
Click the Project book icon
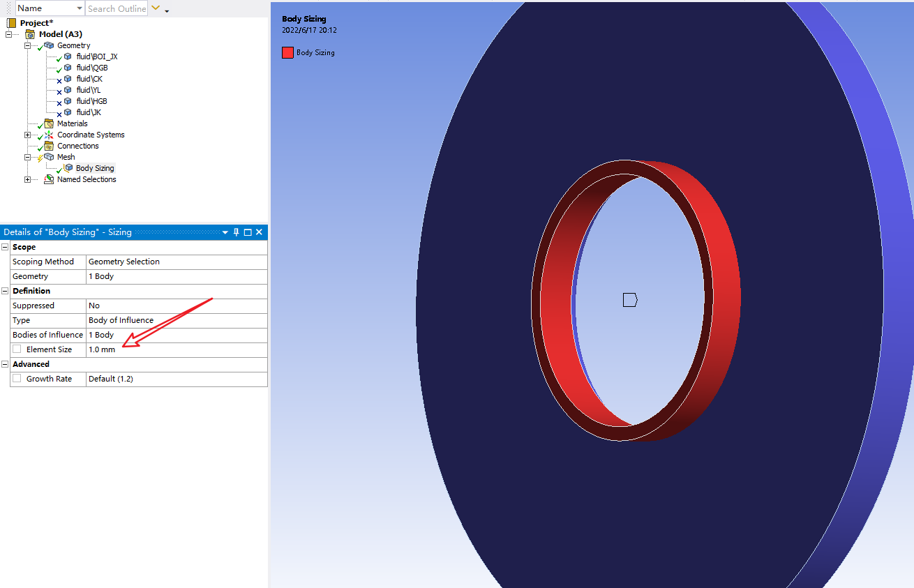11,23
